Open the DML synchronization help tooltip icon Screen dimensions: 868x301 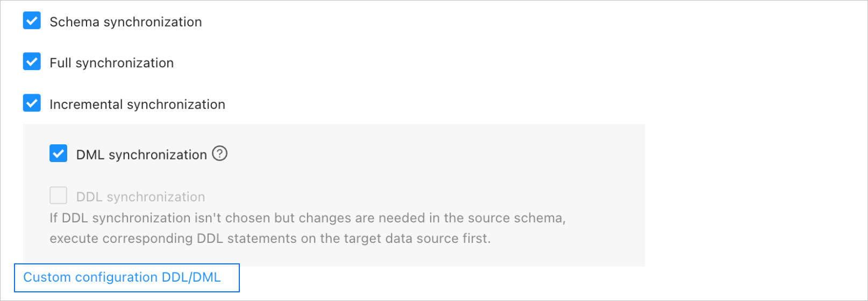coord(219,154)
